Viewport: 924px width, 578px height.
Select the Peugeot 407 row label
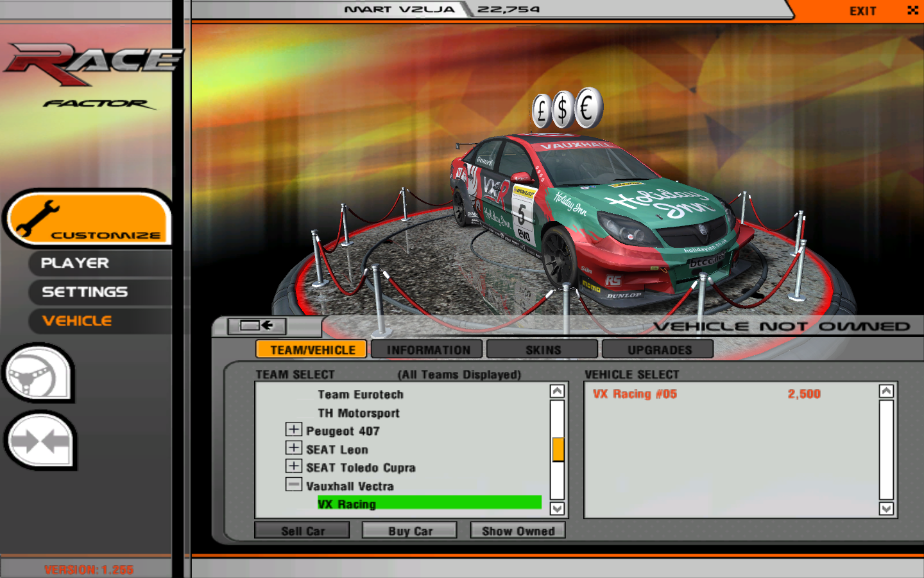coord(343,431)
